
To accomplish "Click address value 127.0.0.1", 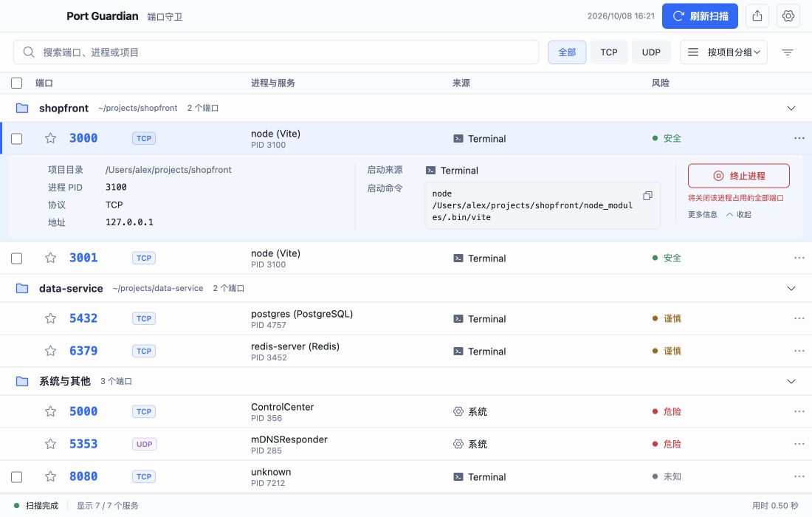I will pos(129,222).
